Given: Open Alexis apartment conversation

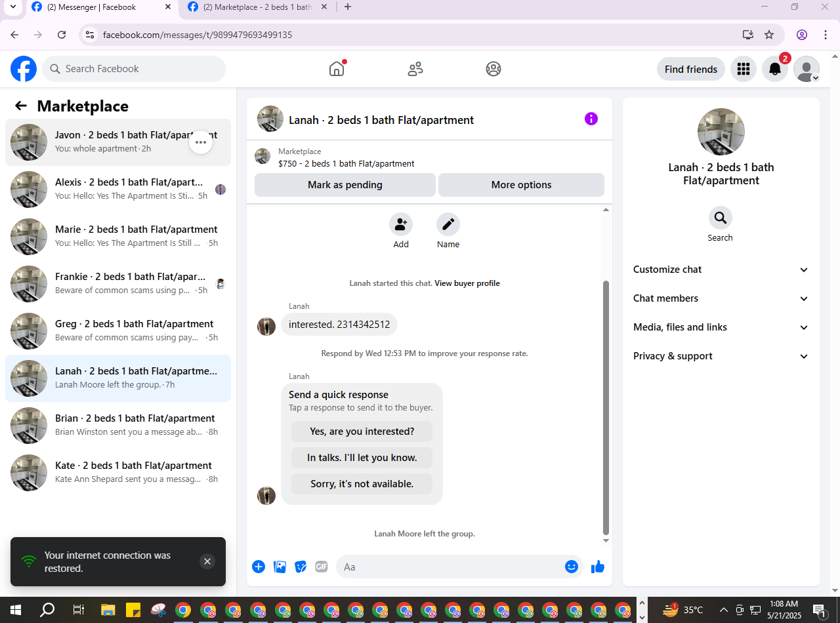Looking at the screenshot, I should coord(118,189).
